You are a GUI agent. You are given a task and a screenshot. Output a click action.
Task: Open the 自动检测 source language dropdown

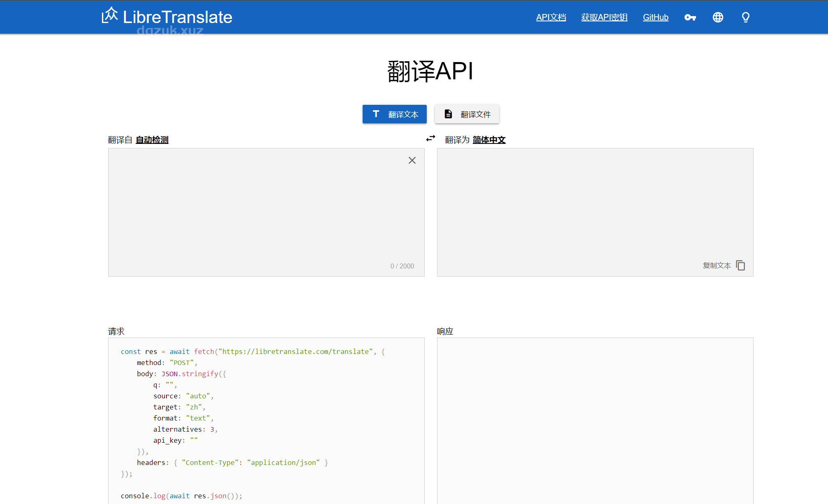tap(152, 140)
